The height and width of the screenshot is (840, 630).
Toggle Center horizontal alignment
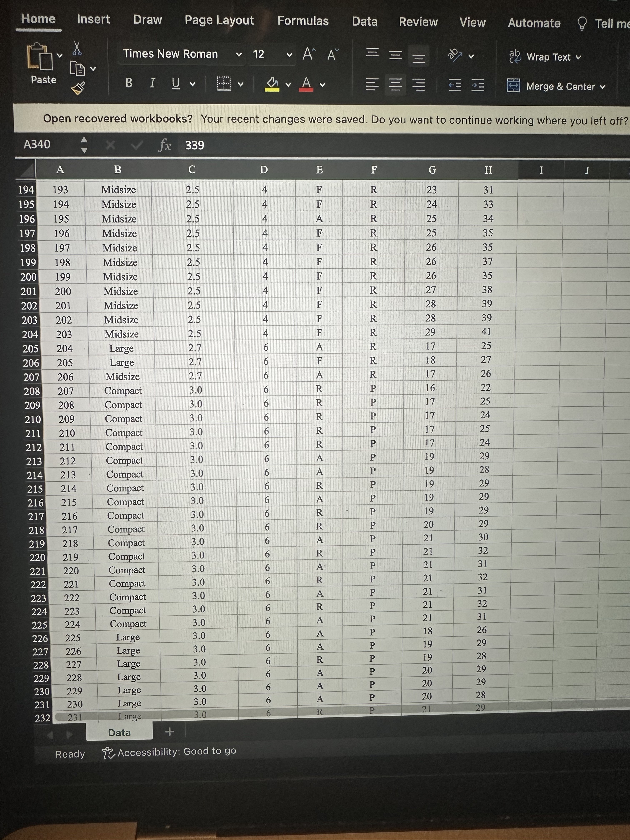tap(395, 84)
